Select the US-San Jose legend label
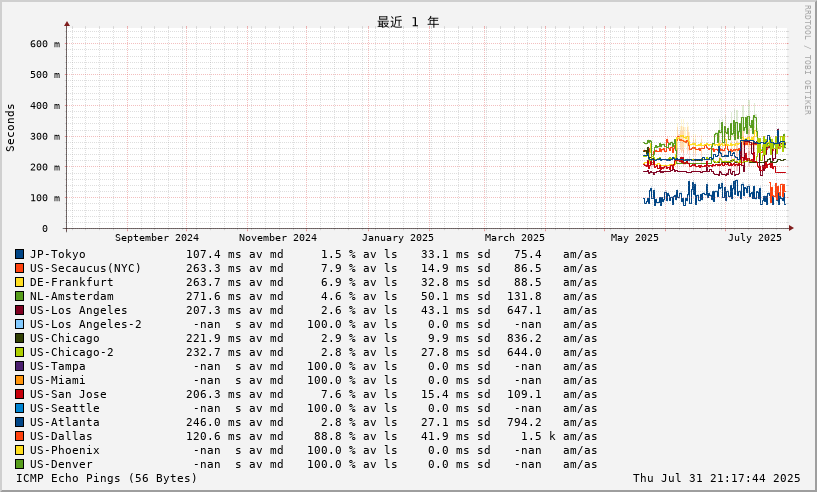 [68, 394]
